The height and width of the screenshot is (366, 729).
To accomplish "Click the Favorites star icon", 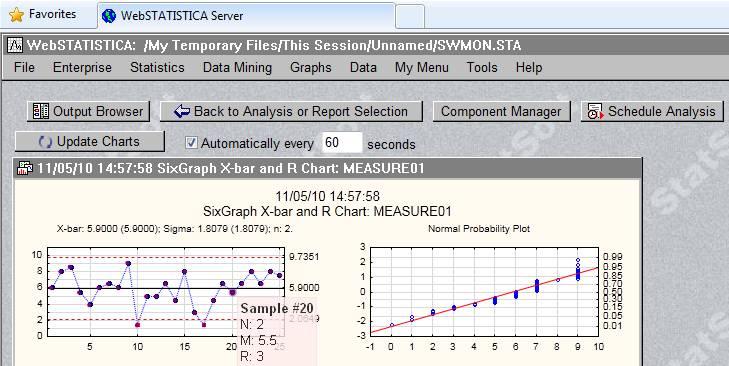I will point(16,15).
